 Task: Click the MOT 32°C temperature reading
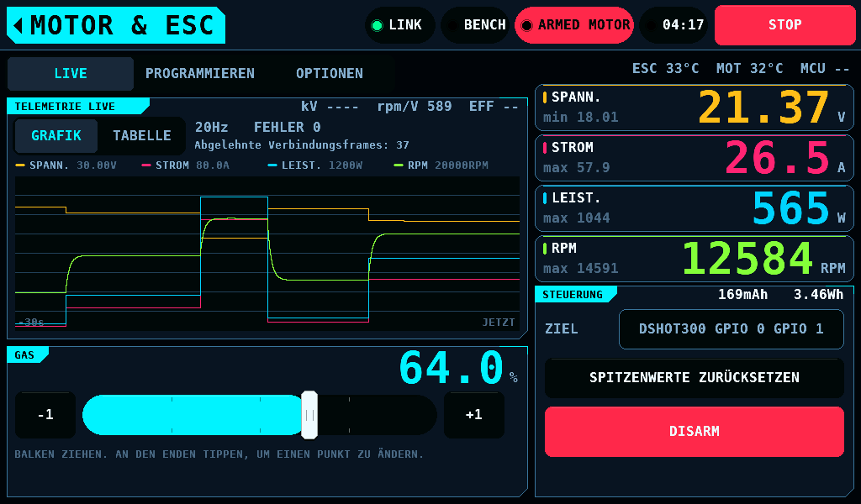click(749, 69)
